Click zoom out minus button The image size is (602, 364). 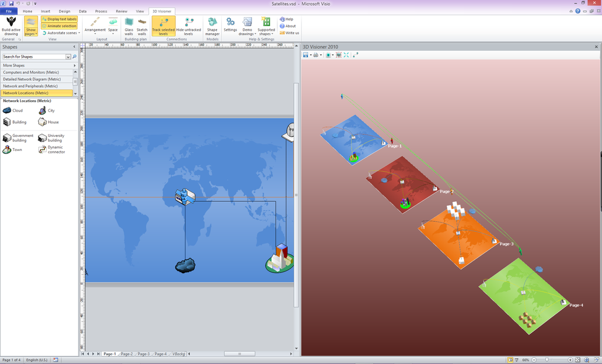click(534, 360)
